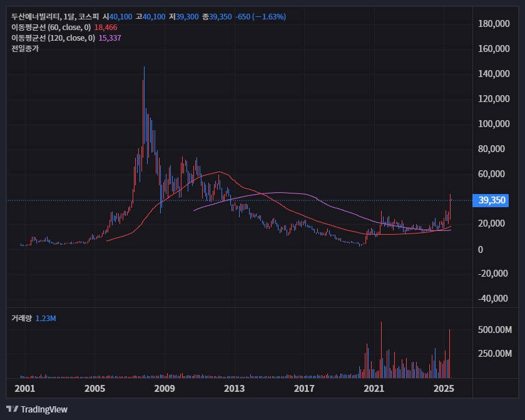Click the 180,000 price axis label
Viewport: 525px width, 420px height.
tap(494, 24)
